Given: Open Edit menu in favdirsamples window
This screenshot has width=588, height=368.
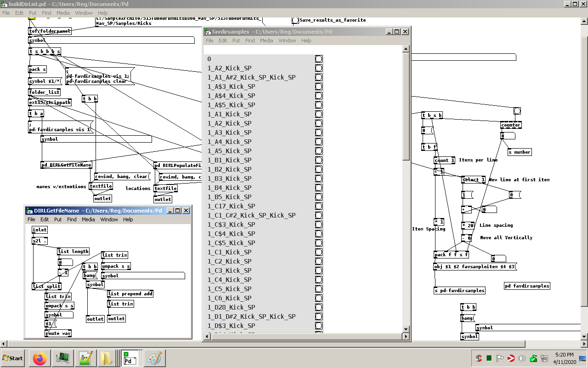Looking at the screenshot, I should pyautogui.click(x=223, y=40).
